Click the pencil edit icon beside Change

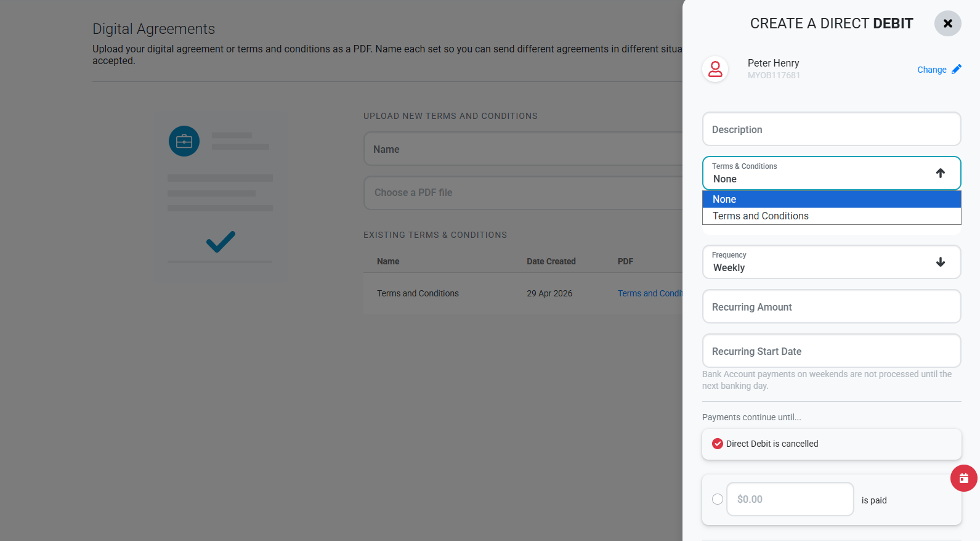[956, 70]
